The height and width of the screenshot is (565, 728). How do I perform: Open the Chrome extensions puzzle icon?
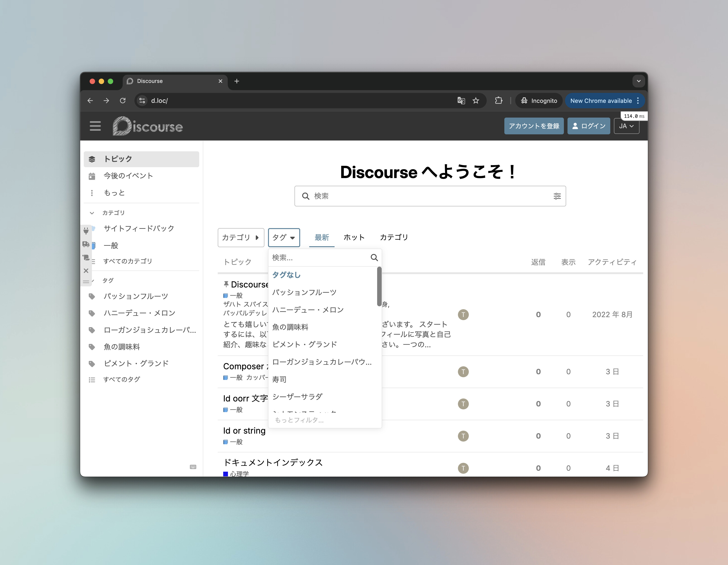click(x=498, y=100)
